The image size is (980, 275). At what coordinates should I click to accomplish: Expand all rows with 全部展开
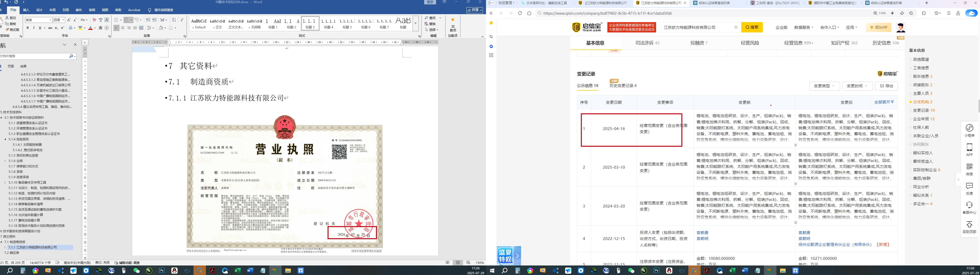pyautogui.click(x=884, y=102)
